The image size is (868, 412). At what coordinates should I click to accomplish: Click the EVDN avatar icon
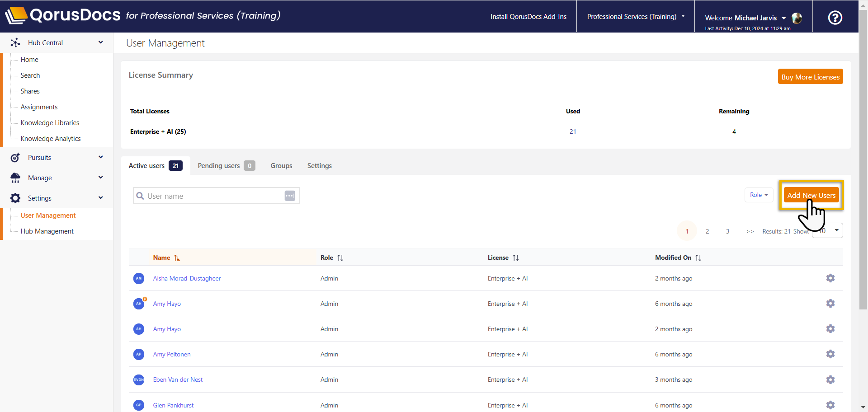tap(139, 380)
